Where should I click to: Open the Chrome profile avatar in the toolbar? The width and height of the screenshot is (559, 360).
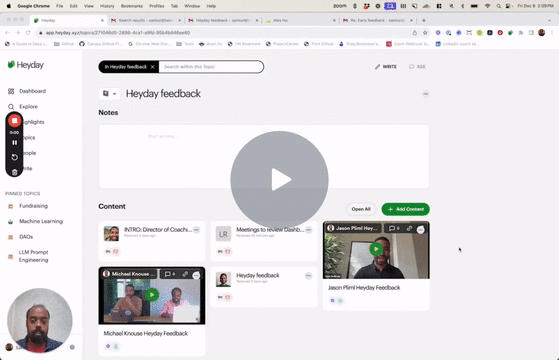[542, 33]
